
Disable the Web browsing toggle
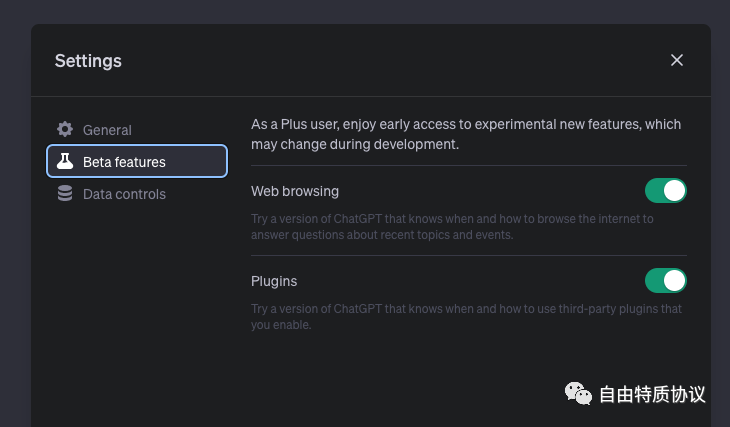(x=665, y=190)
